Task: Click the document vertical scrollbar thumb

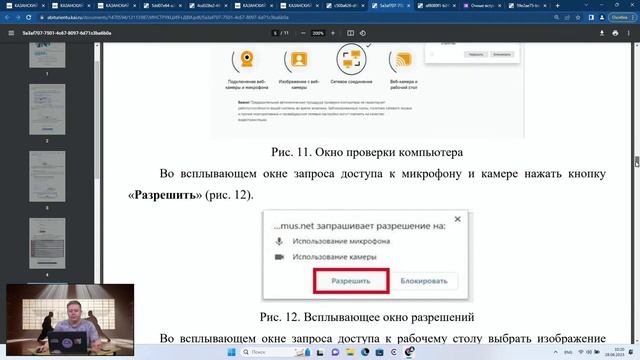Action: [x=637, y=161]
